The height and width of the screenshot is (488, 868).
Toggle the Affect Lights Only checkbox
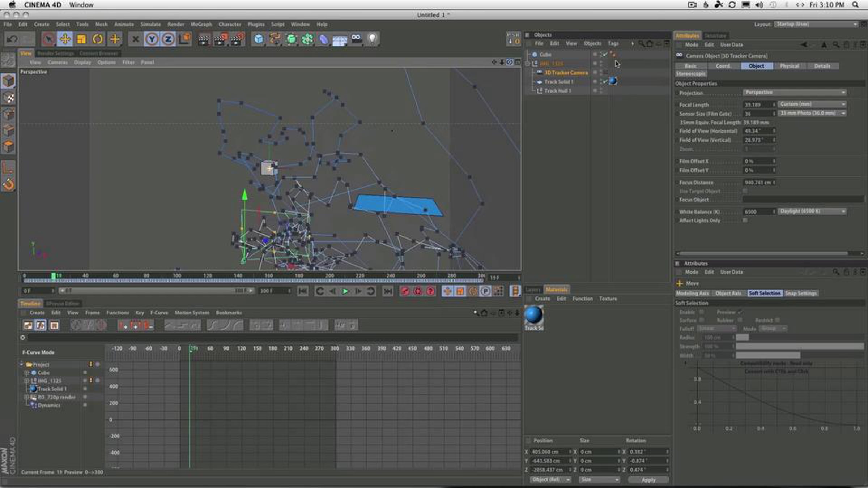click(745, 220)
